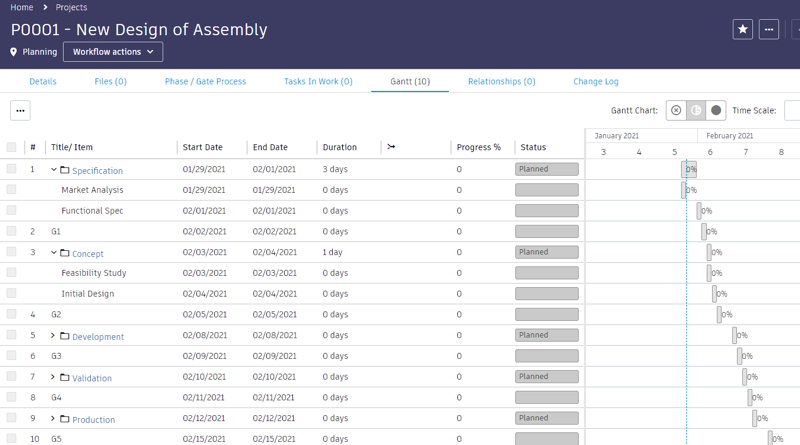Viewport: 800px width, 445px height.
Task: Click the Specification folder icon
Action: (x=65, y=170)
